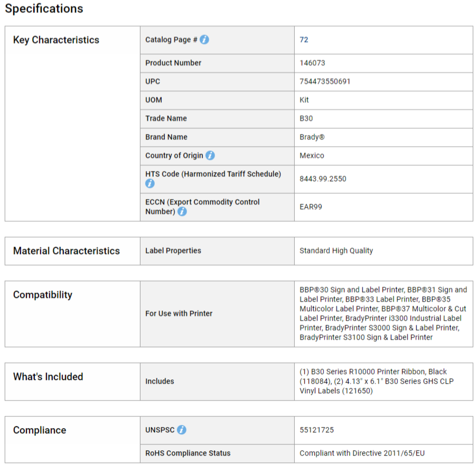The image size is (476, 464).
Task: Click the Specifications heading
Action: [x=44, y=8]
